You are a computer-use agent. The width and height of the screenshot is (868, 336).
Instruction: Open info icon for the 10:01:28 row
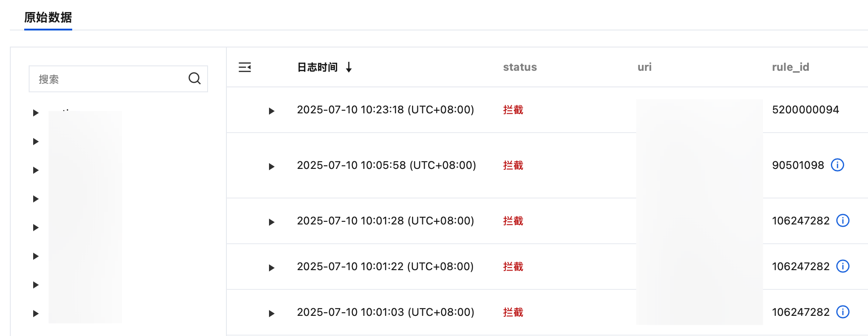[842, 220]
